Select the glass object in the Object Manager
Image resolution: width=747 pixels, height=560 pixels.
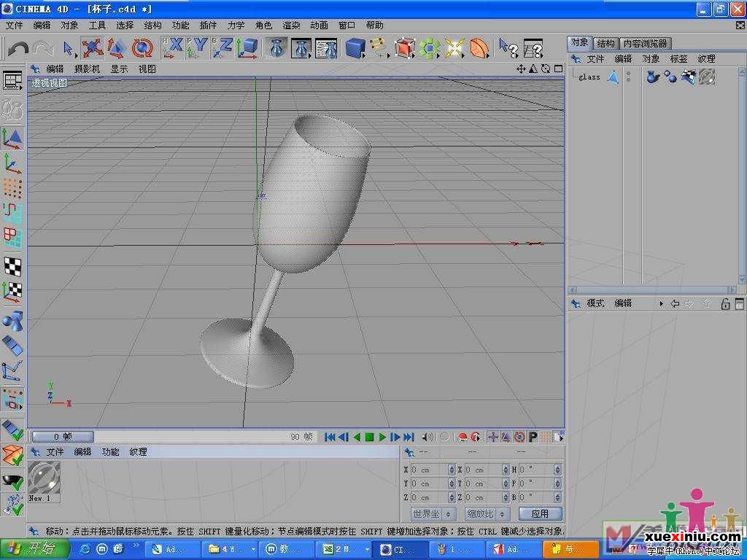click(589, 77)
